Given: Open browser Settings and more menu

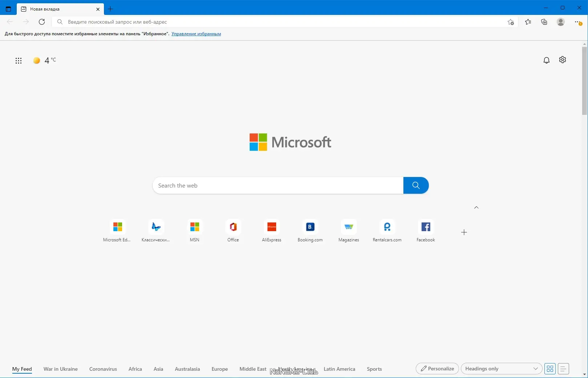Looking at the screenshot, I should [578, 22].
